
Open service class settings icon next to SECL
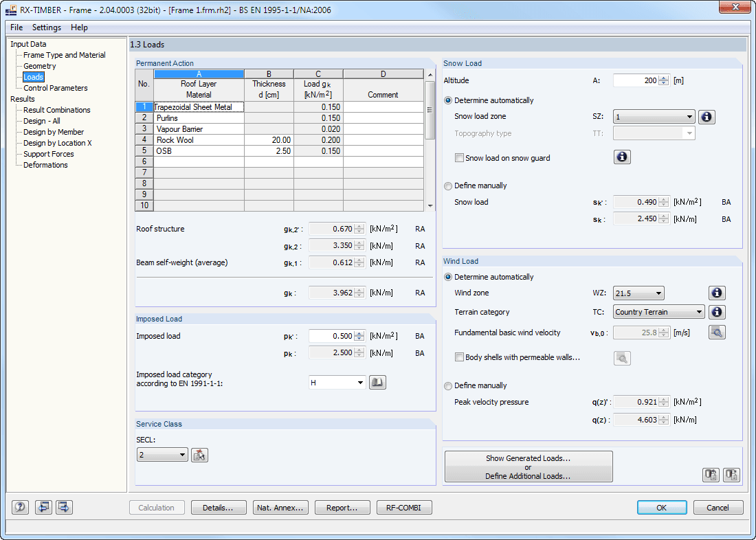tap(199, 455)
